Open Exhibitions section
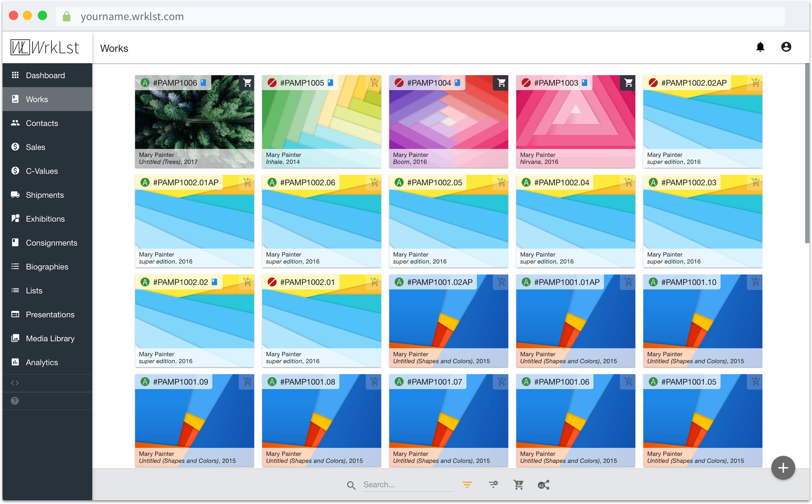This screenshot has width=812, height=504. (47, 219)
